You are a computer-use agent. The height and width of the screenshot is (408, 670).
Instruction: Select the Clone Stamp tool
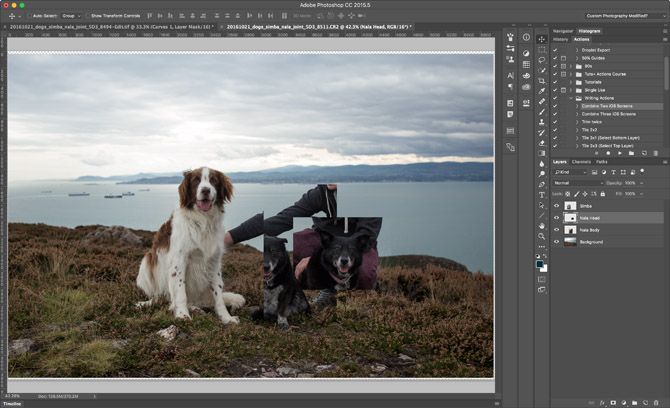[x=541, y=122]
